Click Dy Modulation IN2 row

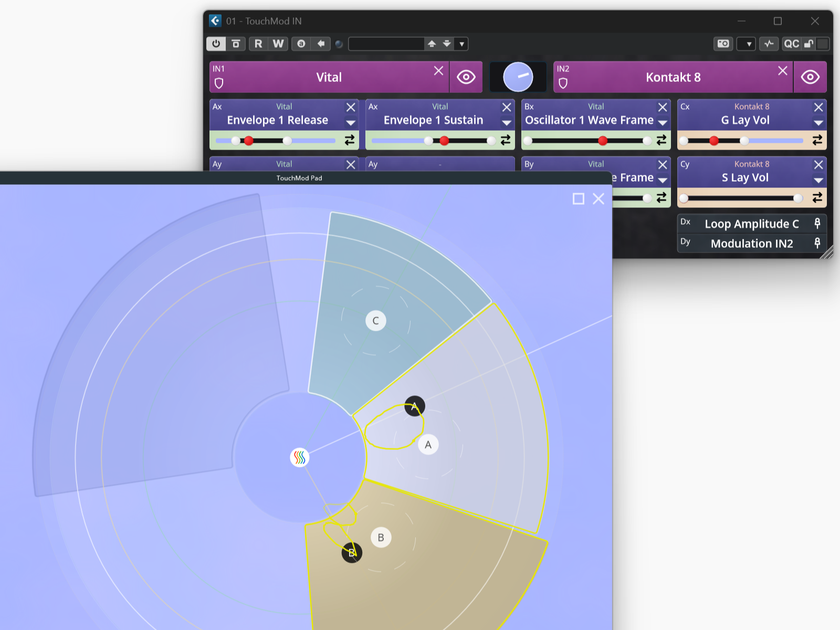tap(752, 243)
